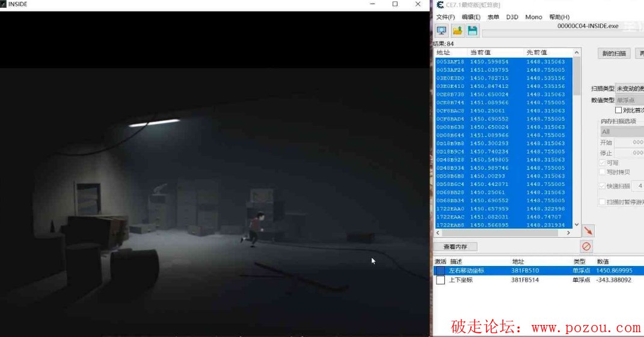Open the 表单 menu
The image size is (644, 337).
tap(493, 17)
